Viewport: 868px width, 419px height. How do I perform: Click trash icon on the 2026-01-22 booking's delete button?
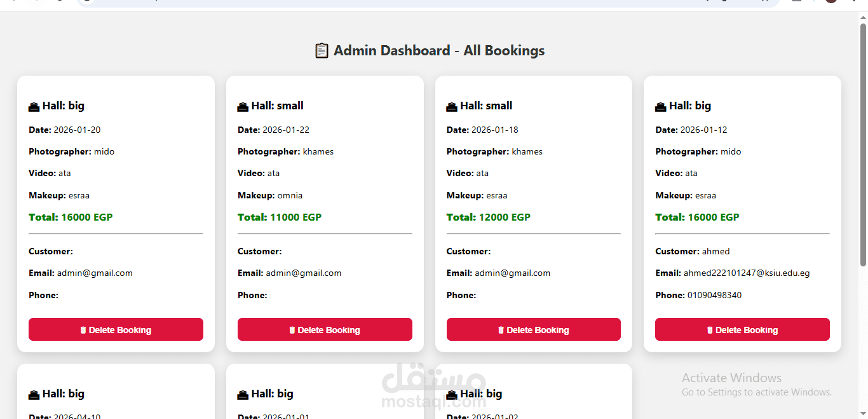pos(292,330)
